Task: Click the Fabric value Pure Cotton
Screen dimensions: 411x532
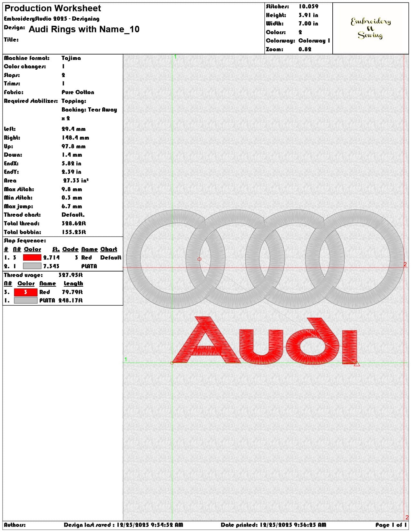Action: [x=78, y=92]
